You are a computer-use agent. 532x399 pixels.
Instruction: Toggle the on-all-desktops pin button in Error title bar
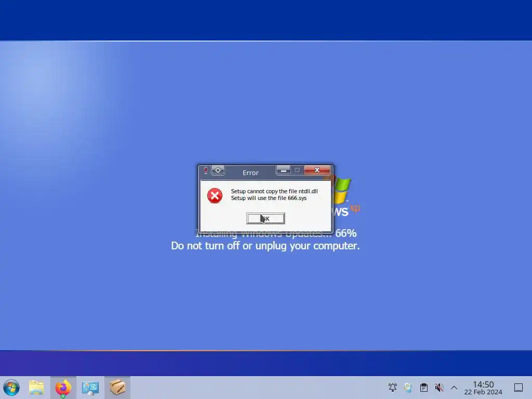click(218, 170)
